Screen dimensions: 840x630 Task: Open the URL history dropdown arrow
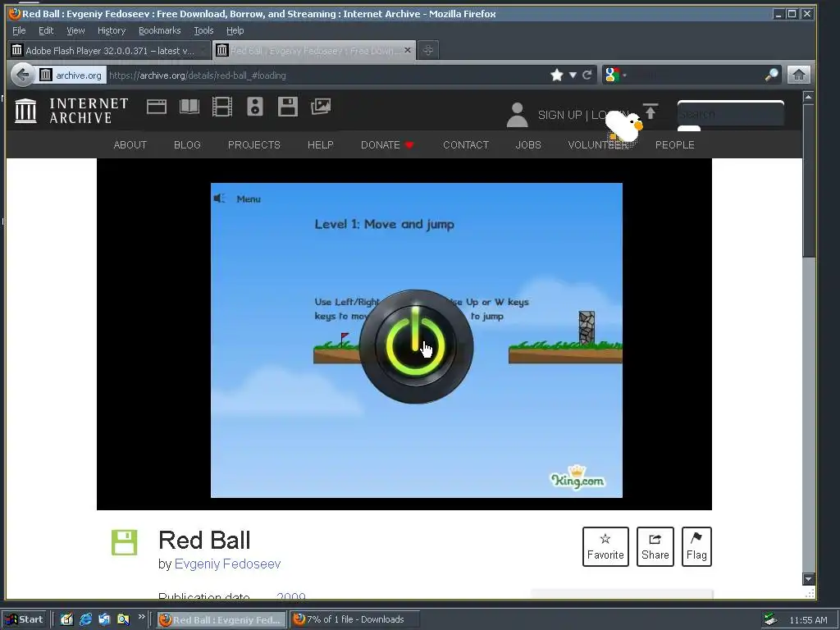pos(573,75)
